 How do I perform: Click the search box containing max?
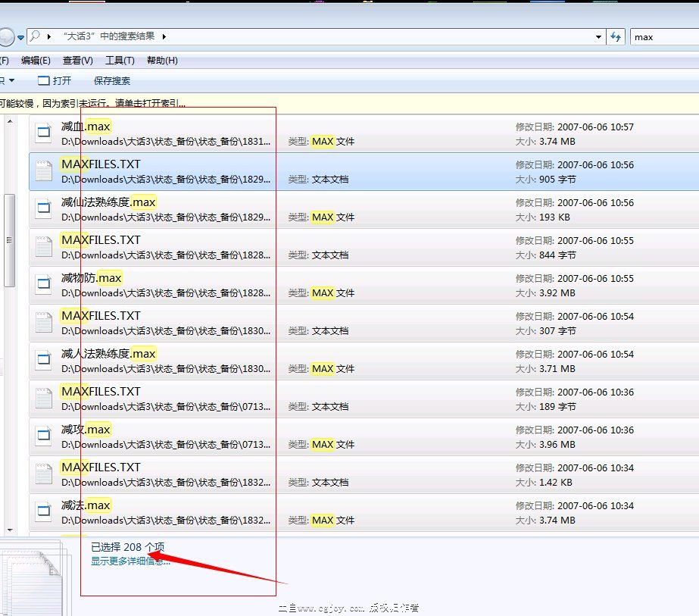click(x=663, y=36)
